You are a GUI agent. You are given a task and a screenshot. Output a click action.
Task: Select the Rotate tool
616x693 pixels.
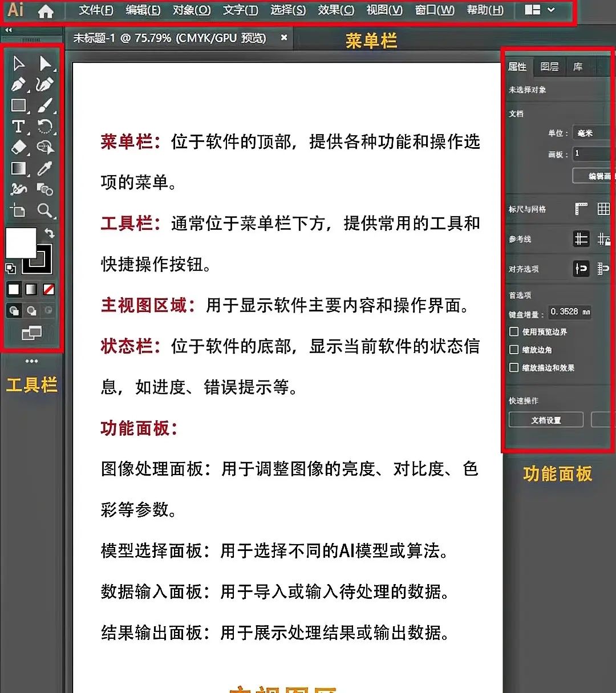[46, 127]
